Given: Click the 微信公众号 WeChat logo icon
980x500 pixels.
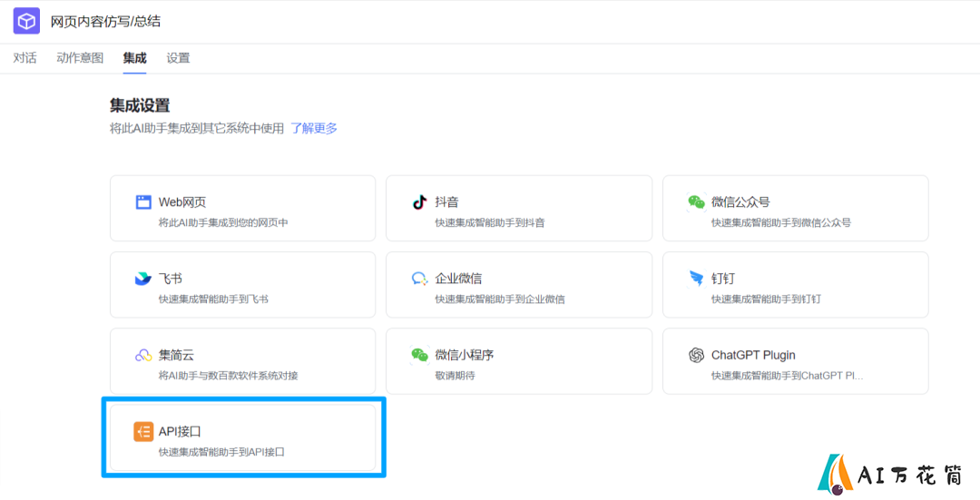Looking at the screenshot, I should (696, 201).
